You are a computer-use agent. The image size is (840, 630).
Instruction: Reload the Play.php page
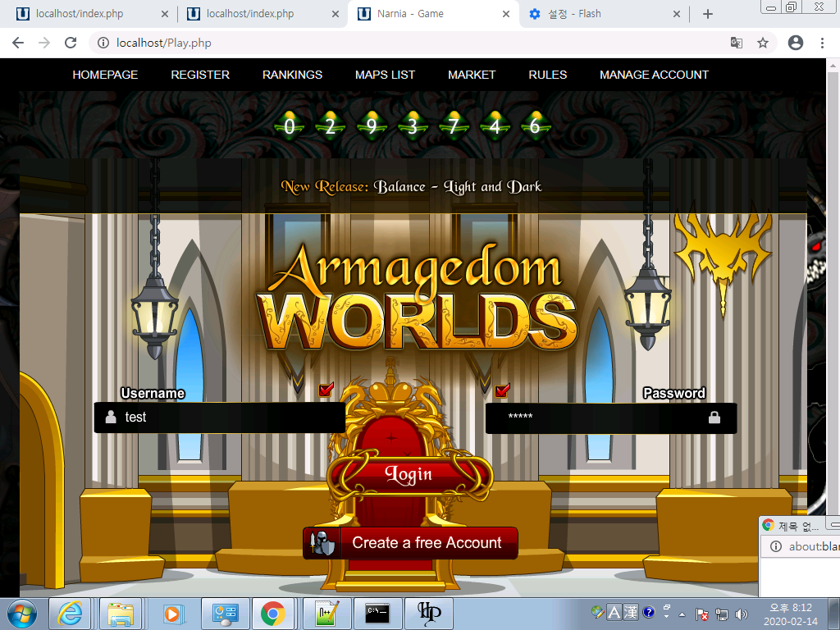[71, 43]
